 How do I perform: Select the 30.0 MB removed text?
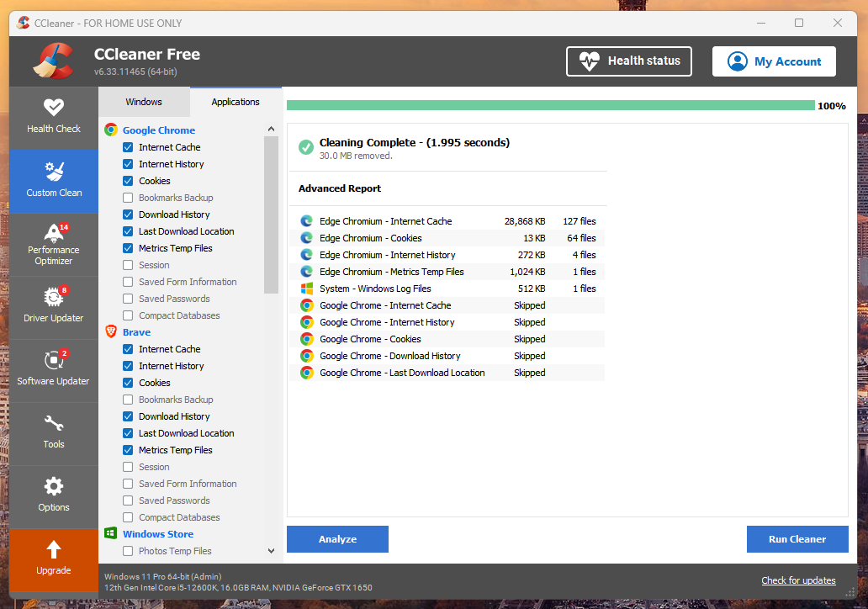point(356,156)
